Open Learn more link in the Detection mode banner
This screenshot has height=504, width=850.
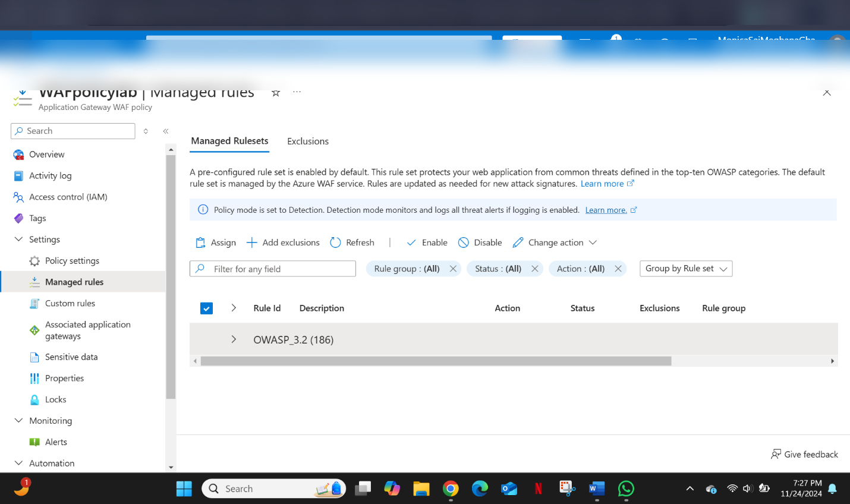(611, 210)
